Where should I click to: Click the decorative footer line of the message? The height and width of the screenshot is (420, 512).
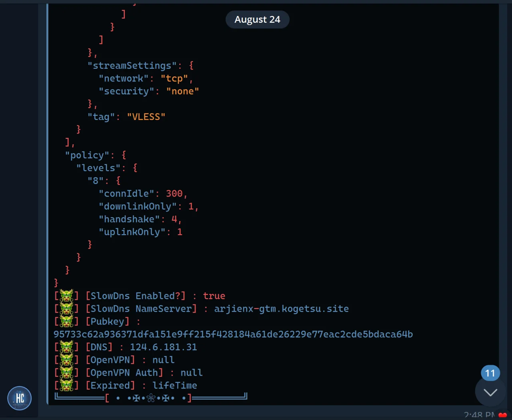151,397
